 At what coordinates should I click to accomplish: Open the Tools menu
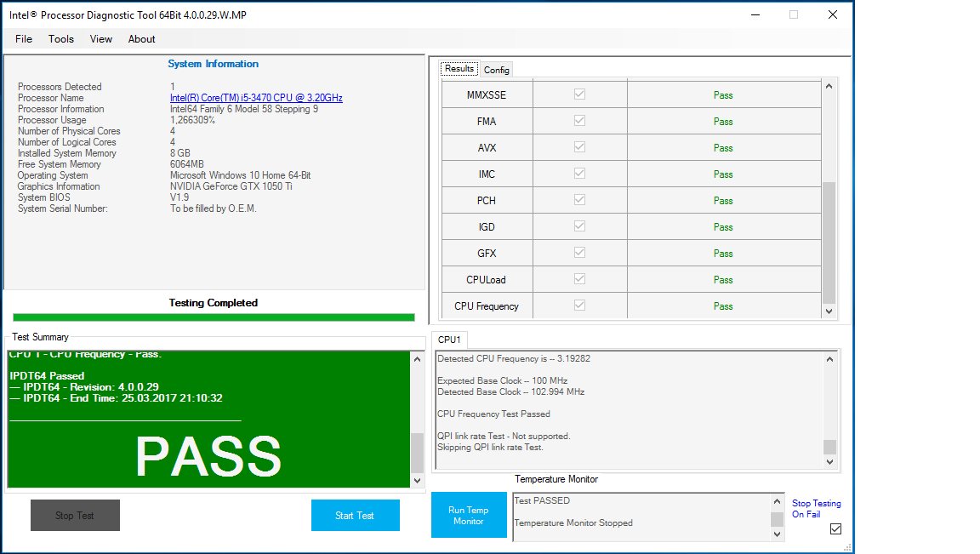coord(61,39)
